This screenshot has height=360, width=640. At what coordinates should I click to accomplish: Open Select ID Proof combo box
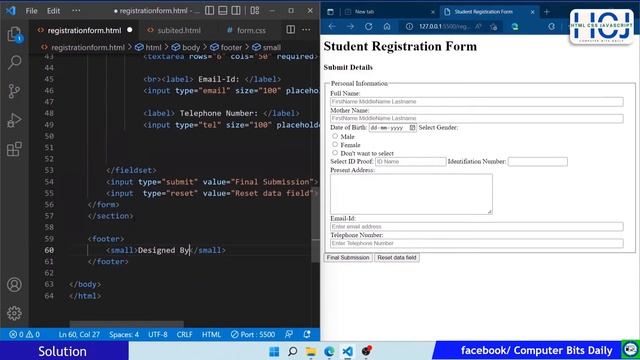[410, 162]
